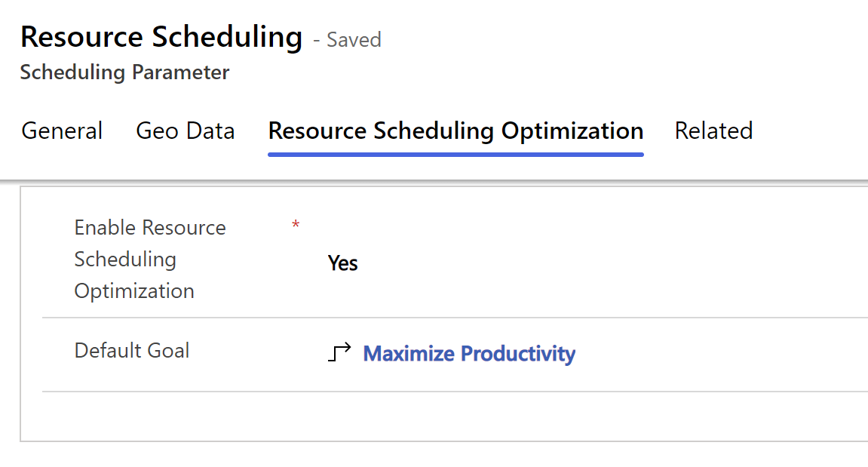Screen dimensions: 868x467
Task: Click the Default Goal field label
Action: point(132,351)
